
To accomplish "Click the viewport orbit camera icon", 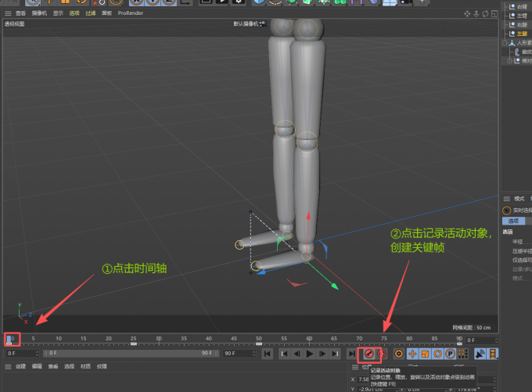I will click(485, 13).
